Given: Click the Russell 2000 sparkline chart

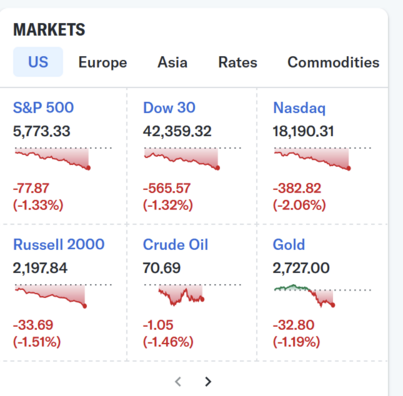Looking at the screenshot, I should click(x=63, y=296).
